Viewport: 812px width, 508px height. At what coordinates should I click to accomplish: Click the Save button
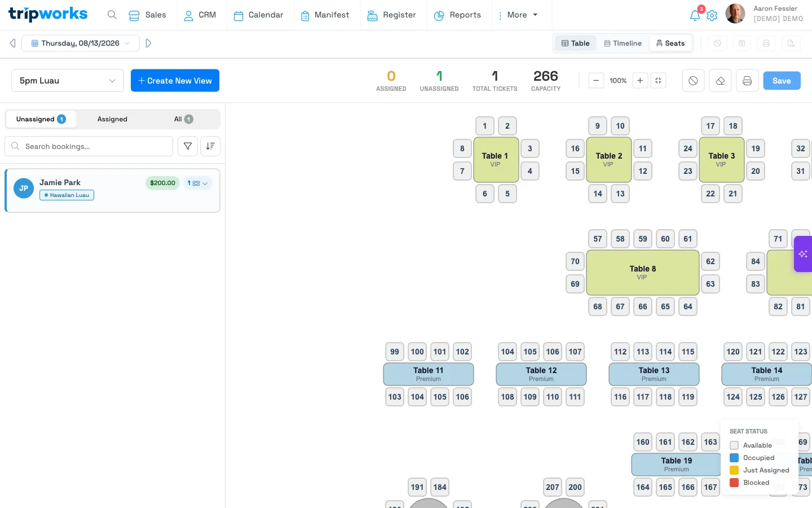pyautogui.click(x=782, y=81)
